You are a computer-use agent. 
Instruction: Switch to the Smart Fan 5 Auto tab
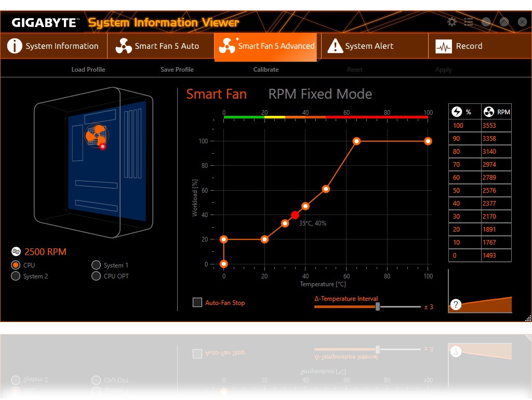161,46
